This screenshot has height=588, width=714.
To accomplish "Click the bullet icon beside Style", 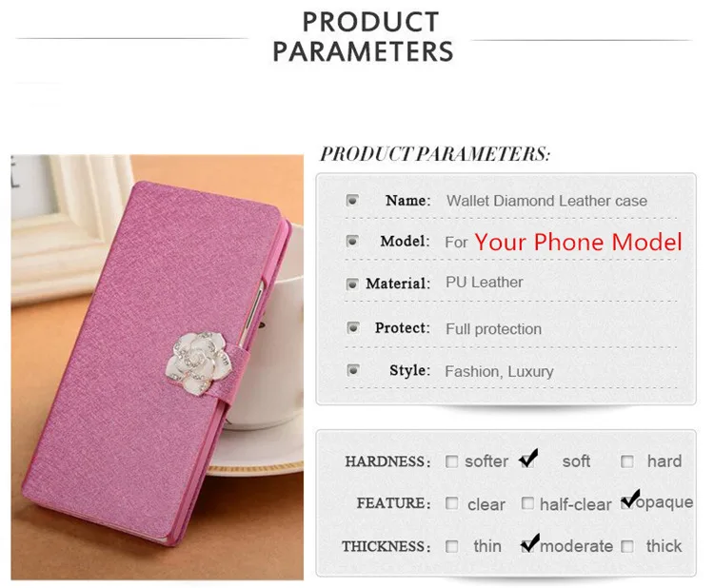I will pos(352,370).
